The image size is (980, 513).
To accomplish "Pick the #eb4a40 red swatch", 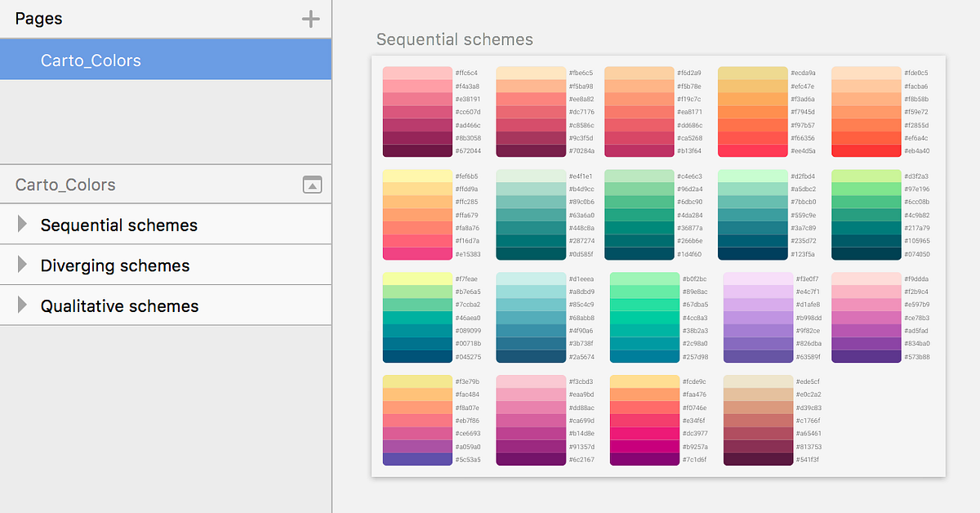I will point(866,150).
